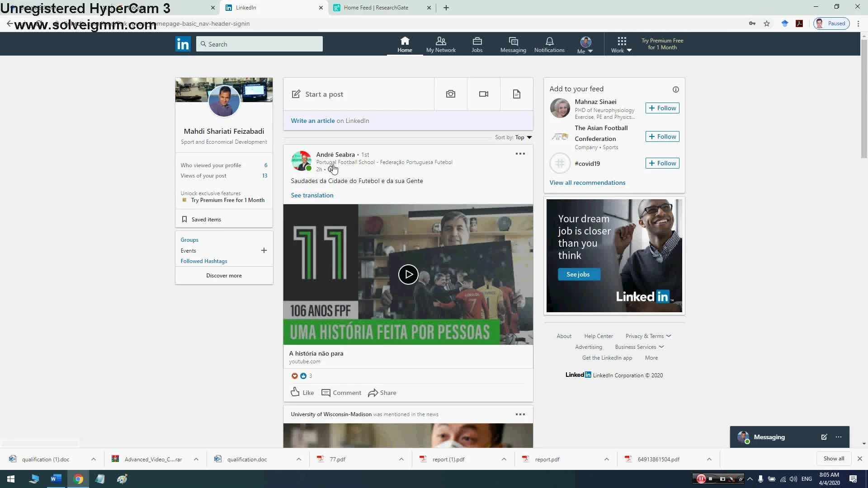Open 64913861504.pdf download
This screenshot has height=488, width=868.
pyautogui.click(x=658, y=459)
